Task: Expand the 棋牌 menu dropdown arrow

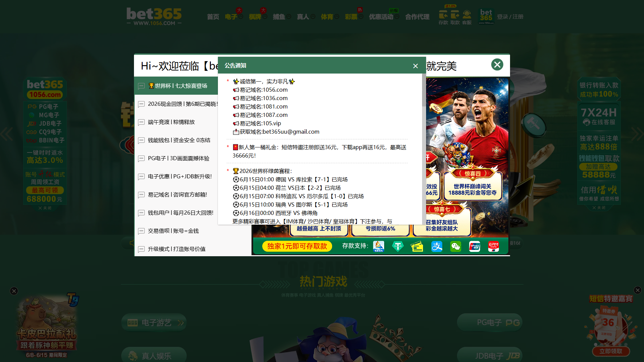Action: [265, 16]
